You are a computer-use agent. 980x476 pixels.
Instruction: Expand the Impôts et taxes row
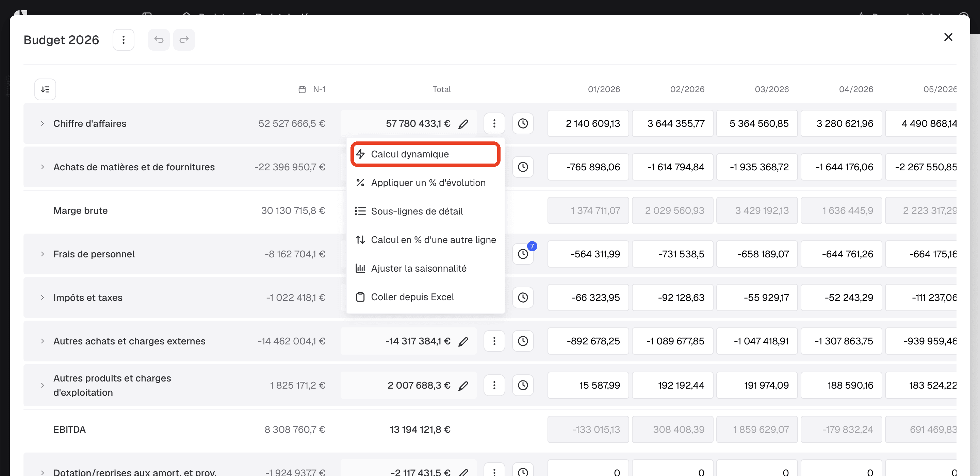pyautogui.click(x=42, y=297)
